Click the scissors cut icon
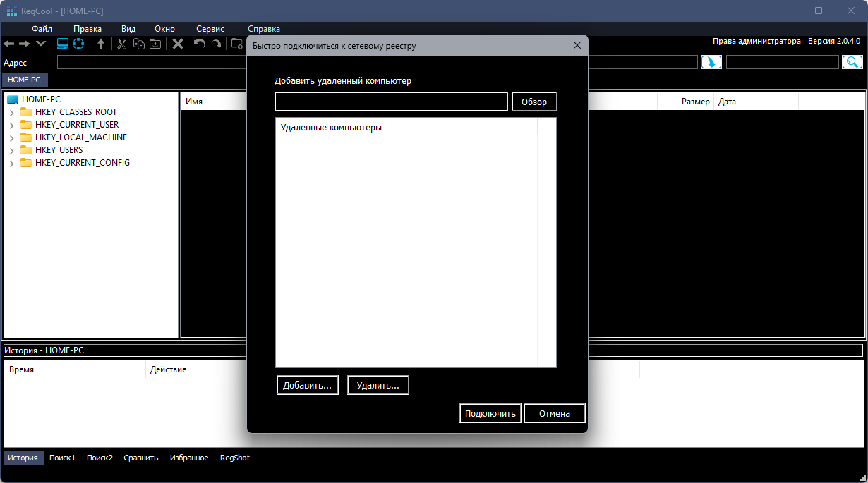This screenshot has width=868, height=483. point(122,44)
